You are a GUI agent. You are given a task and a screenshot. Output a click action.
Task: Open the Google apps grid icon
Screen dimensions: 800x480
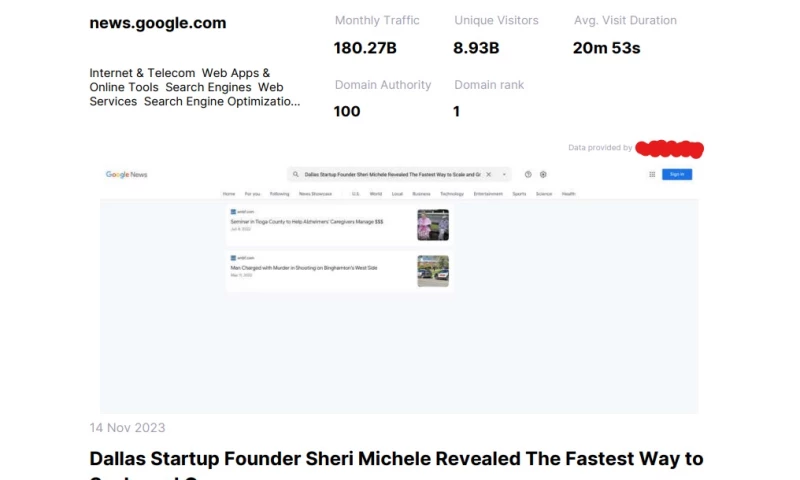652,174
